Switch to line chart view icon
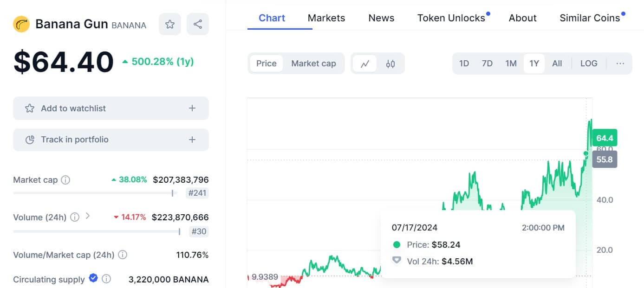 coord(365,64)
